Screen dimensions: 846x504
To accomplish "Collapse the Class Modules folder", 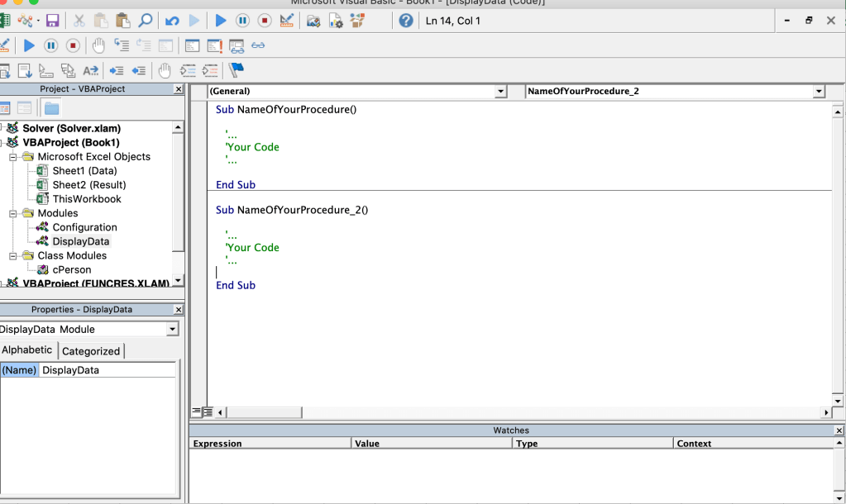I will 14,255.
